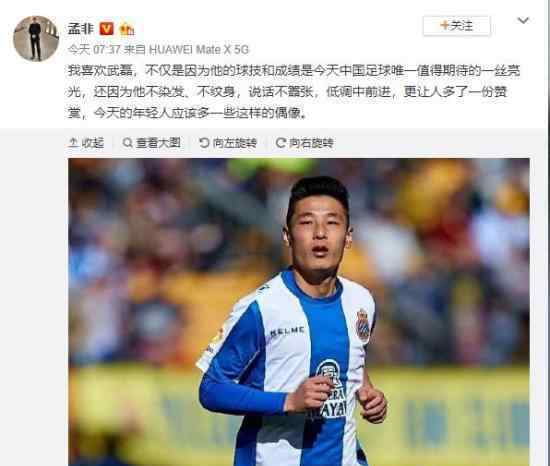Click the counterclockwise rotate arrow icon
Viewport: 550px width, 466px height.
click(x=204, y=143)
